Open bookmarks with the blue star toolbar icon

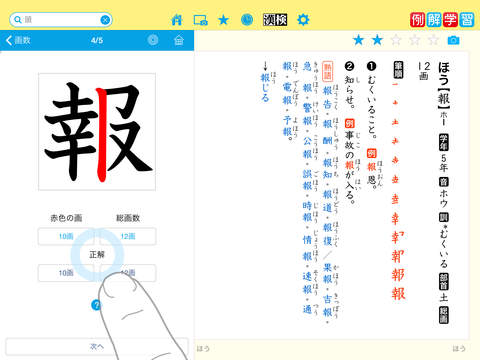pyautogui.click(x=223, y=20)
